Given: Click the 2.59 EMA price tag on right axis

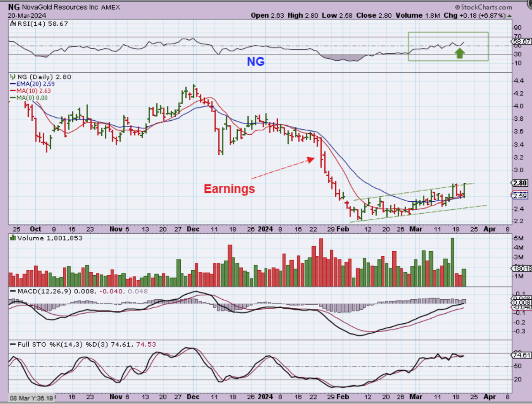Looking at the screenshot, I should [x=520, y=196].
